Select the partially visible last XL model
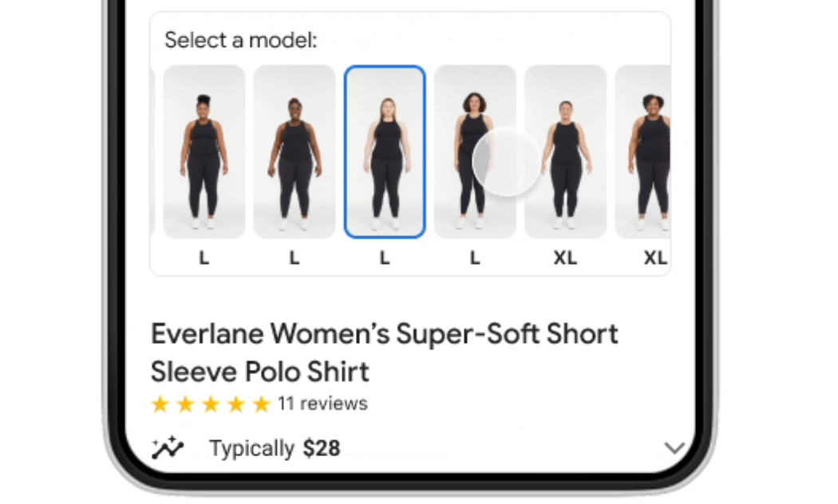838x504 pixels. pos(643,152)
